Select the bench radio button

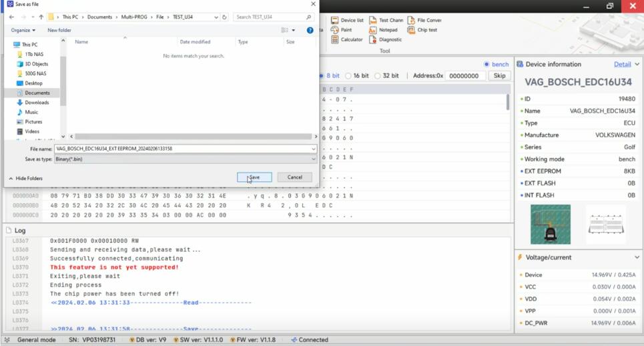coord(487,65)
